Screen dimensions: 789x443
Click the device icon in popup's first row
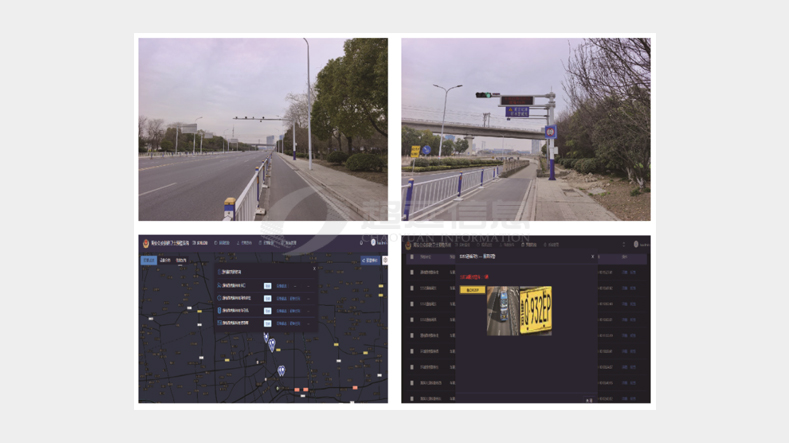coord(220,285)
